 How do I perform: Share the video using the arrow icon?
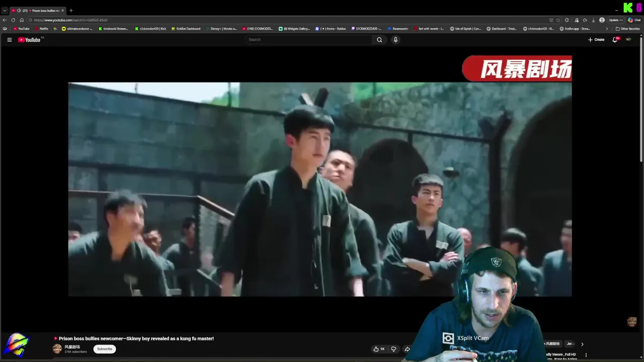tap(407, 349)
